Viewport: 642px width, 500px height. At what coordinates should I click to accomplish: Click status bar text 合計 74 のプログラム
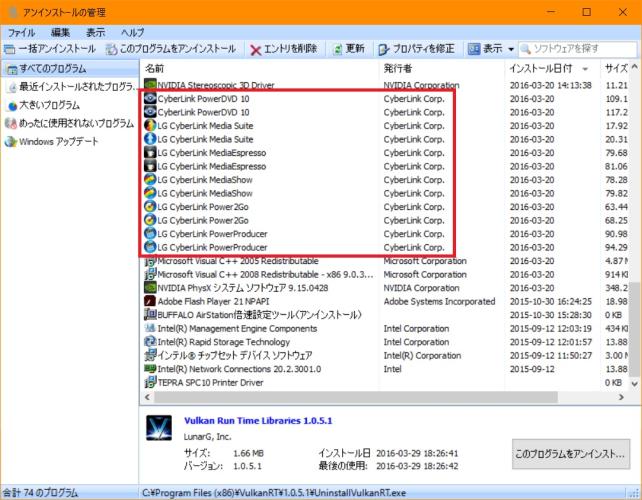[x=40, y=493]
